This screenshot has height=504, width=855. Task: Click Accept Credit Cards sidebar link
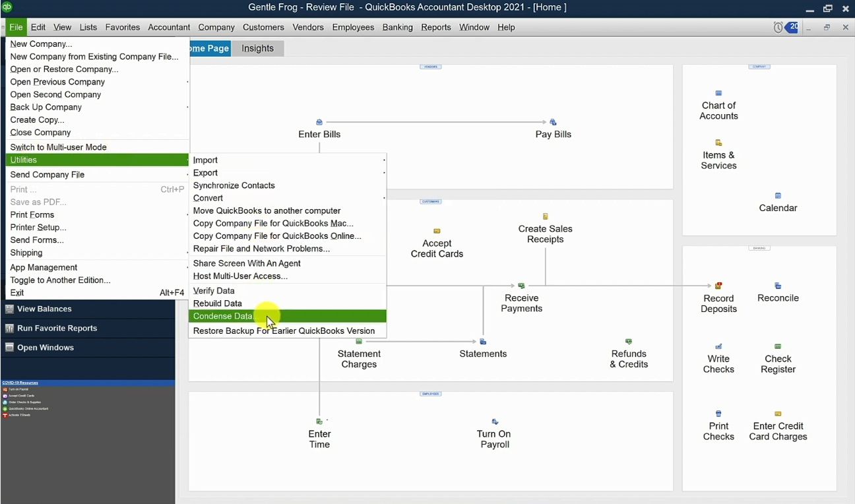22,396
